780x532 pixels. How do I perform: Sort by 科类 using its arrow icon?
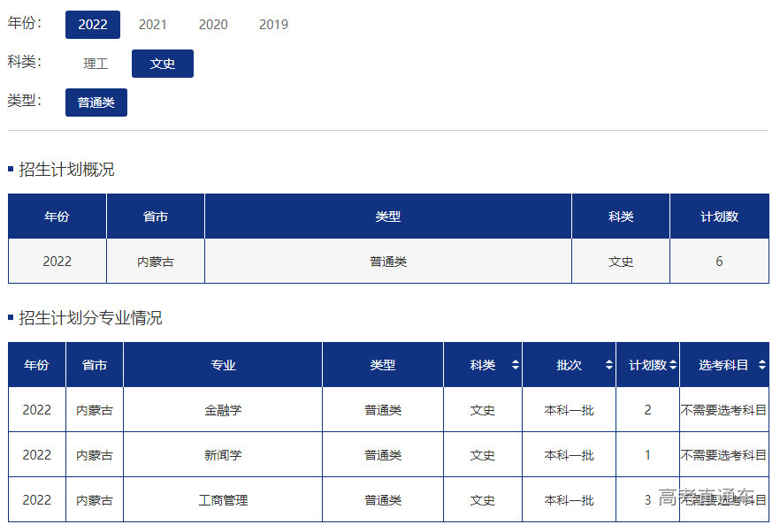(516, 365)
